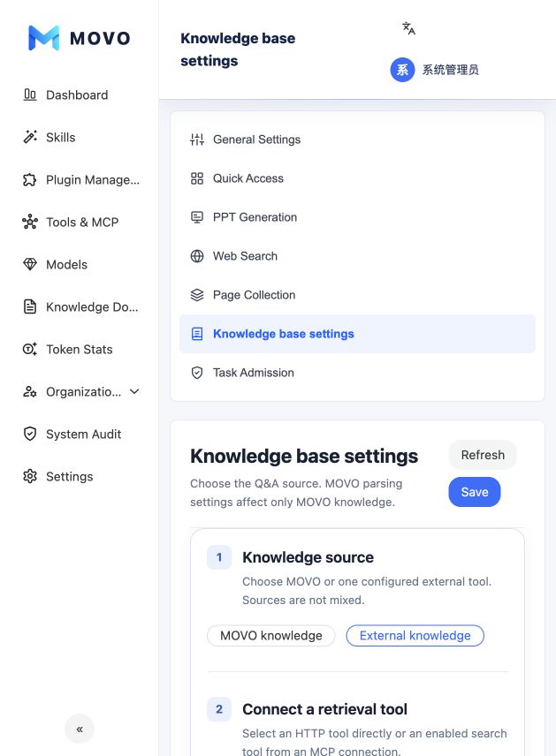Select MOVO knowledge source option
556x756 pixels.
point(270,636)
